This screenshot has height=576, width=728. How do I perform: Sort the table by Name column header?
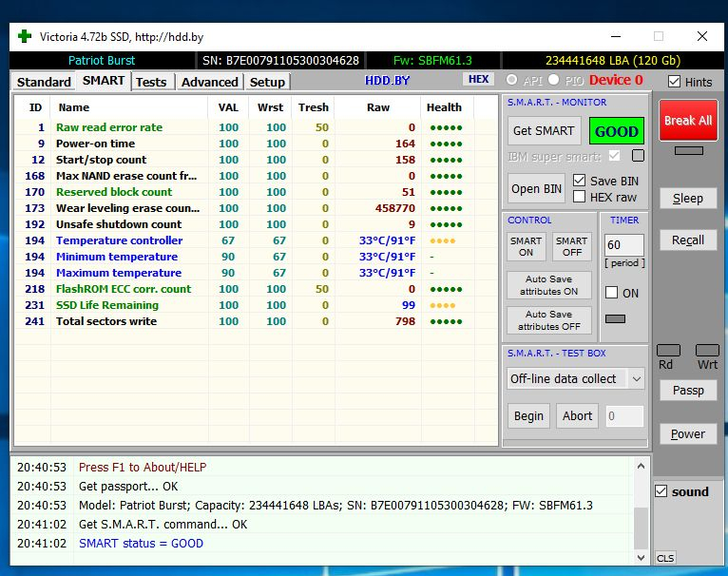click(74, 107)
